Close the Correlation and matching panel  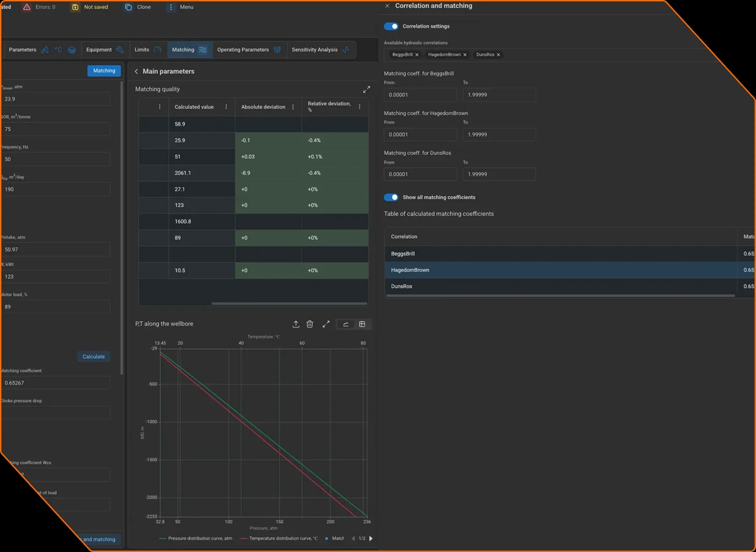click(x=387, y=6)
